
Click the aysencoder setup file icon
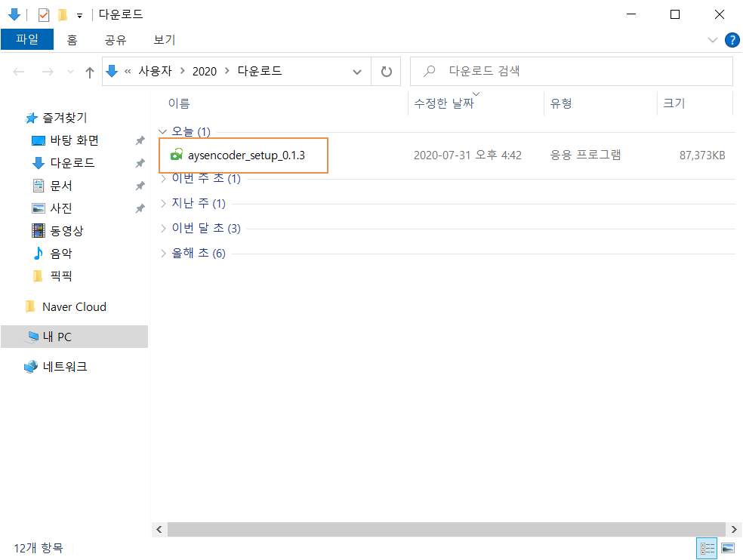pos(177,155)
